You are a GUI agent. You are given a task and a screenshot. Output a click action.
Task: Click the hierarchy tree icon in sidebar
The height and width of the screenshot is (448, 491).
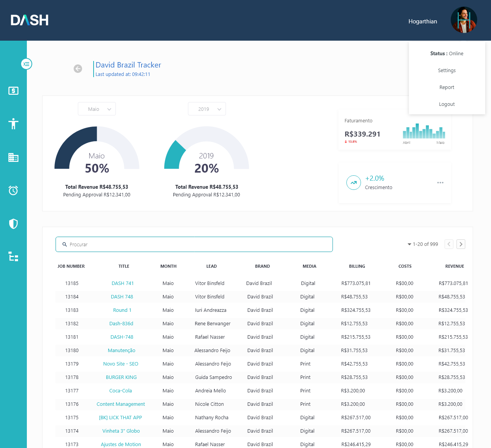pyautogui.click(x=13, y=257)
